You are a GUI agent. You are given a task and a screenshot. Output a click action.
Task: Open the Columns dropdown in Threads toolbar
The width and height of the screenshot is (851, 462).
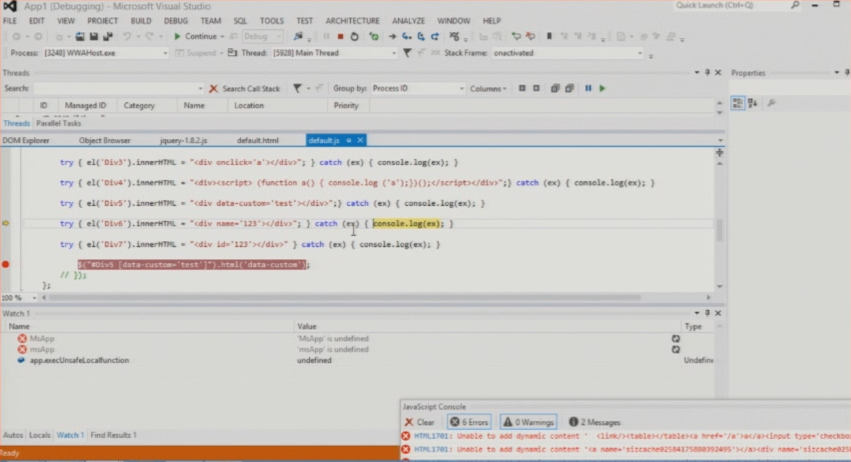click(x=488, y=88)
